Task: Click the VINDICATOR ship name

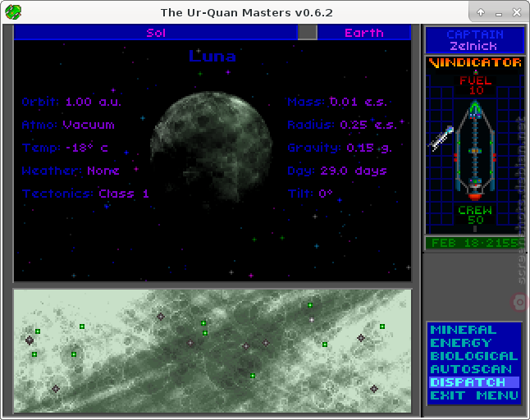Action: (x=475, y=62)
